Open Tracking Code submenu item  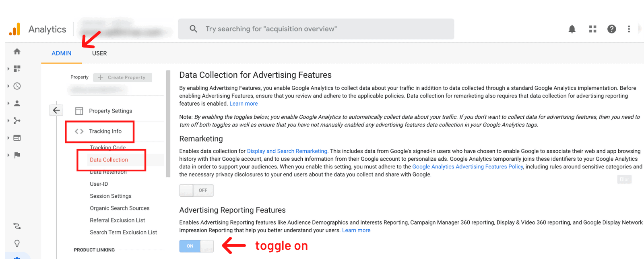pyautogui.click(x=108, y=147)
